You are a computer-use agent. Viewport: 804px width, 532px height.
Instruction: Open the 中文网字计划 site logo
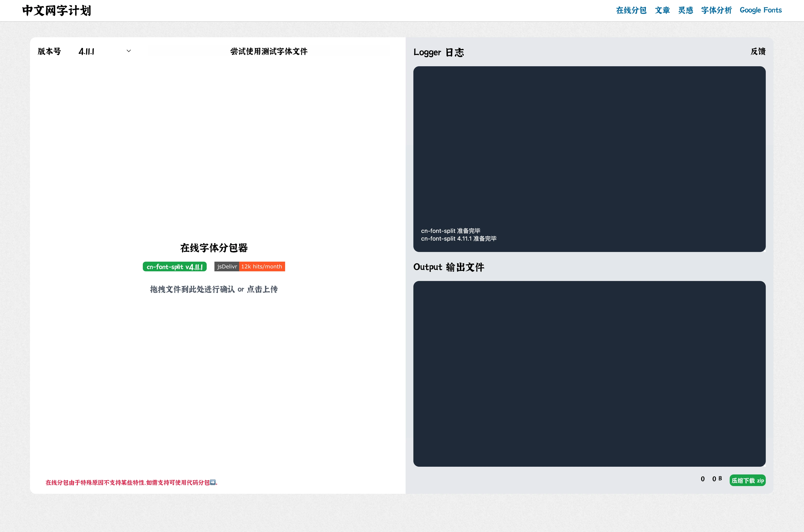coord(56,10)
